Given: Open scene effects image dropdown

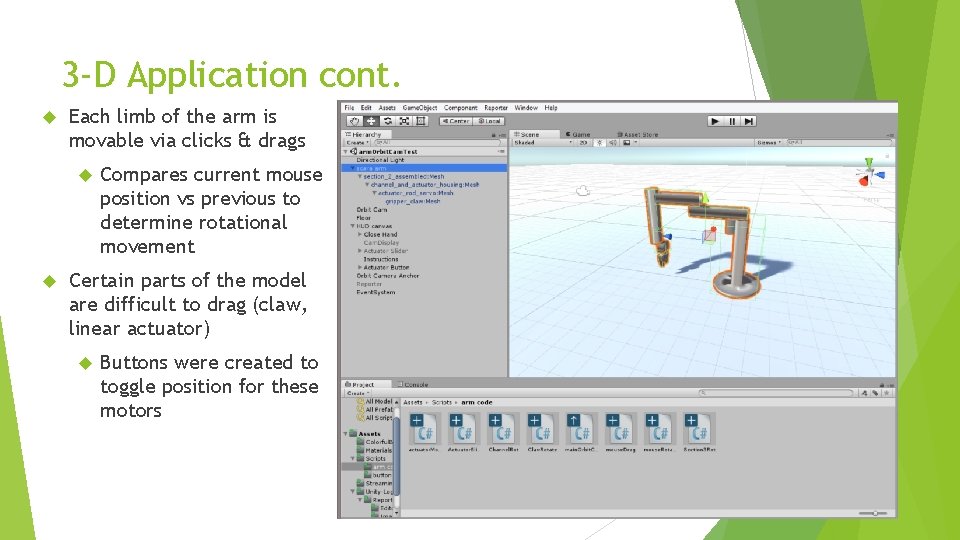Looking at the screenshot, I should (630, 143).
